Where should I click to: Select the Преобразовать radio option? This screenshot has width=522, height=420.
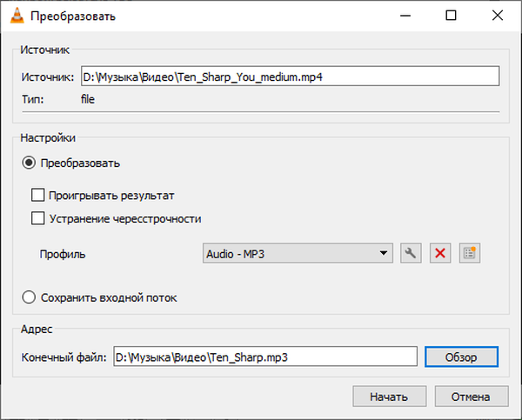point(30,163)
